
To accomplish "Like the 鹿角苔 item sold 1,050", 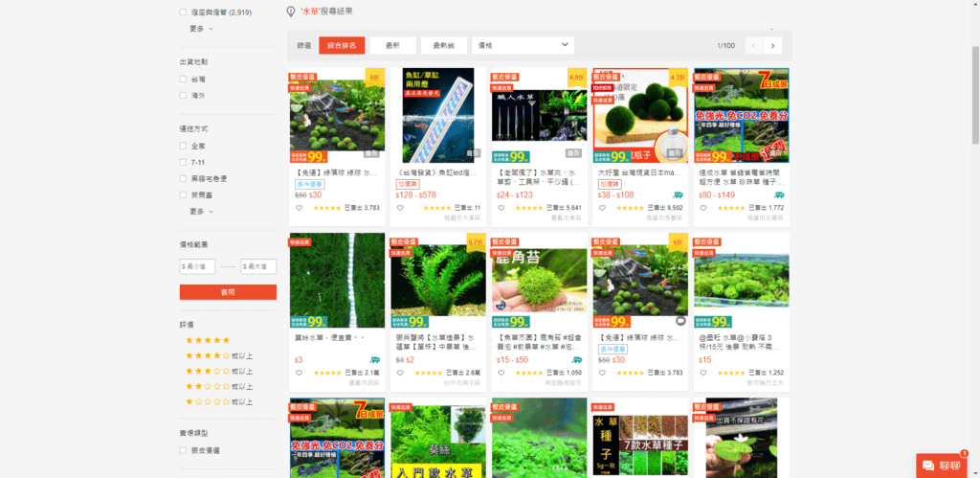I will pyautogui.click(x=501, y=373).
